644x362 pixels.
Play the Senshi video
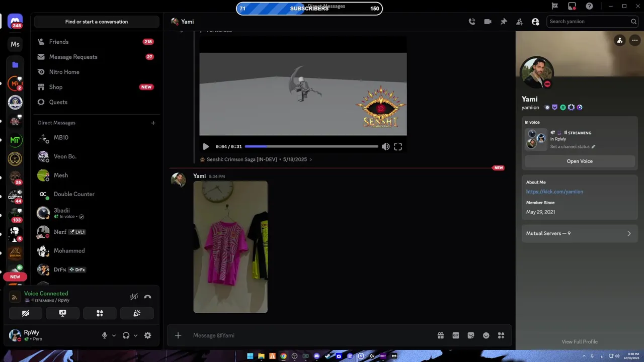tap(206, 146)
